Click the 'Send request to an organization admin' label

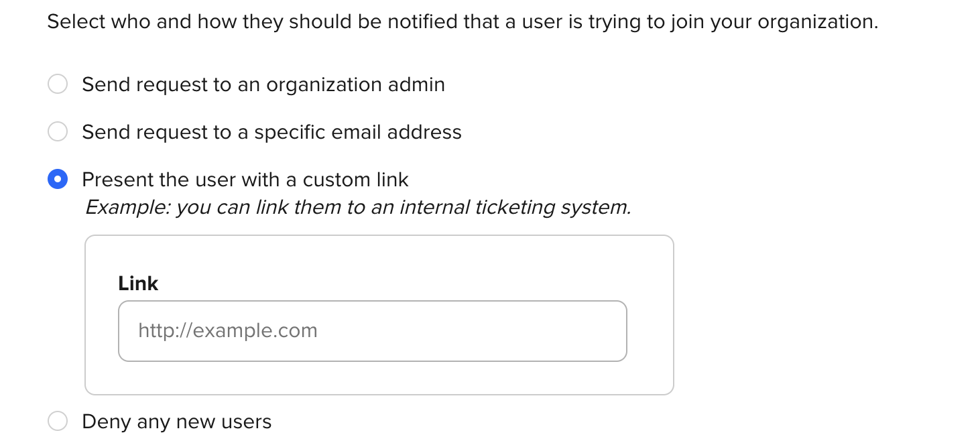tap(263, 84)
